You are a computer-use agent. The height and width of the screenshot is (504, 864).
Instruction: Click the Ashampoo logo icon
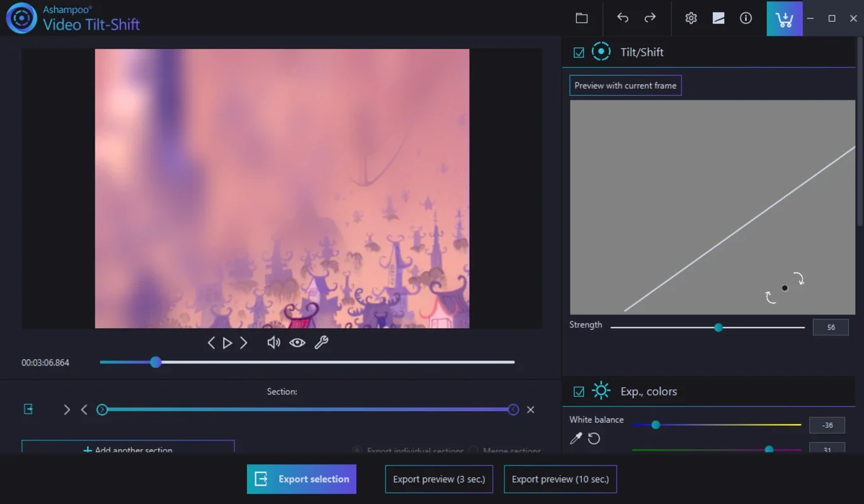[21, 18]
